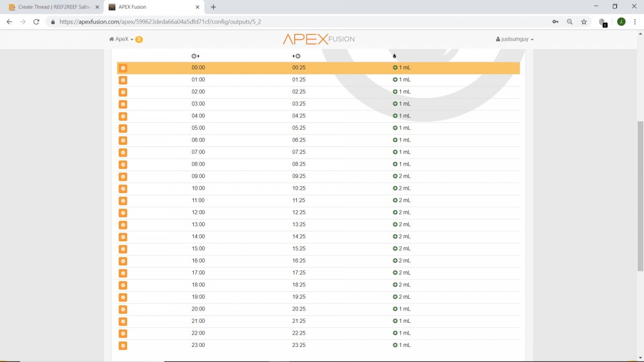Open settings gear for the 03:00 row
The image size is (644, 362).
click(123, 104)
